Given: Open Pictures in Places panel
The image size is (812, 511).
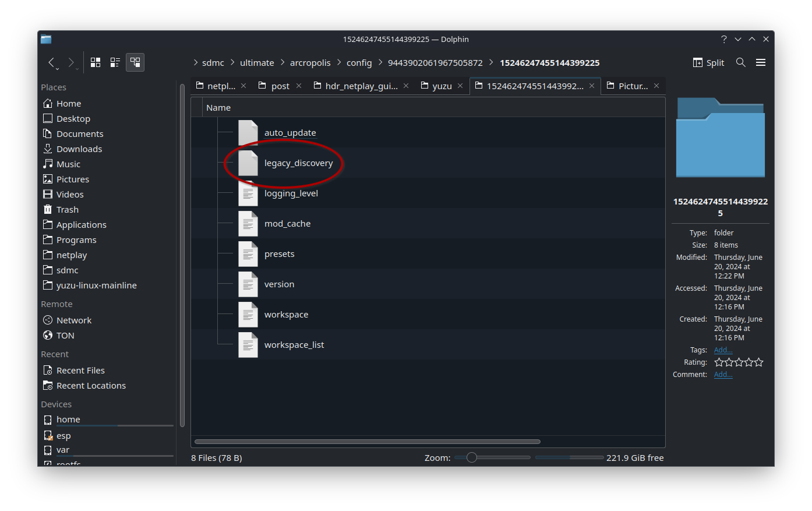Looking at the screenshot, I should click(108, 179).
